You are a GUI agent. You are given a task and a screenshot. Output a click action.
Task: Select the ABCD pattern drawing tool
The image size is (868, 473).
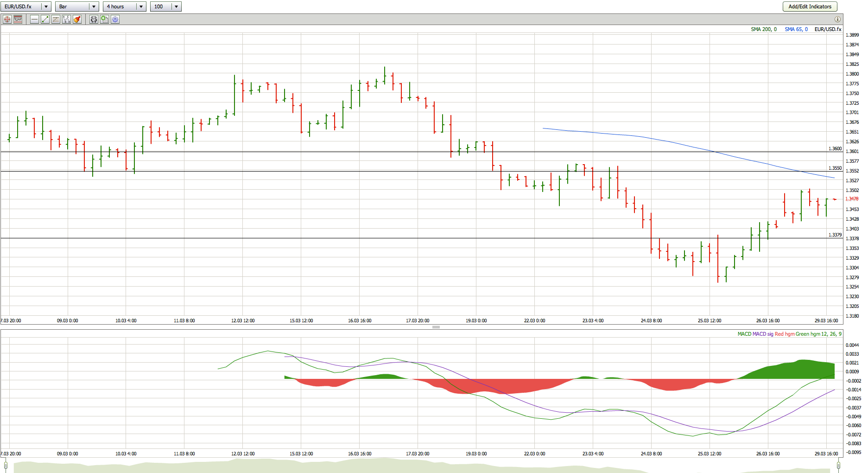pyautogui.click(x=66, y=19)
